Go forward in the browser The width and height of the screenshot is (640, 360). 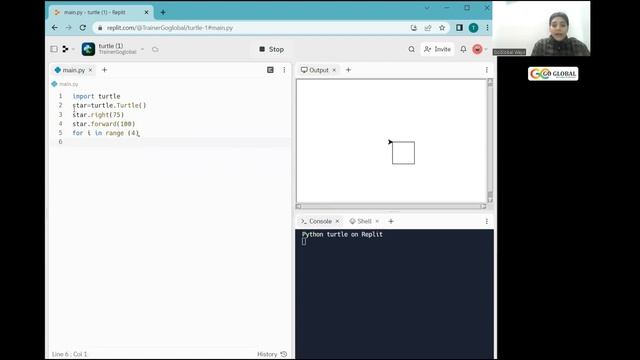[69, 28]
